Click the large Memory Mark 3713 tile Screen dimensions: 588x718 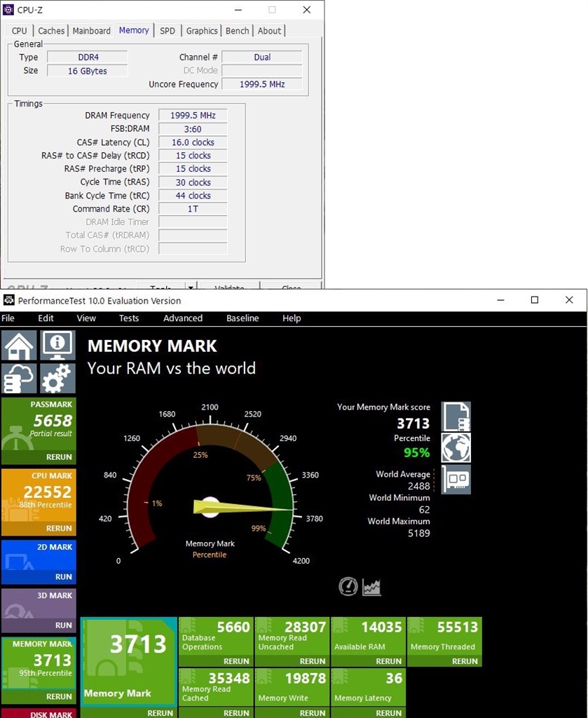128,662
